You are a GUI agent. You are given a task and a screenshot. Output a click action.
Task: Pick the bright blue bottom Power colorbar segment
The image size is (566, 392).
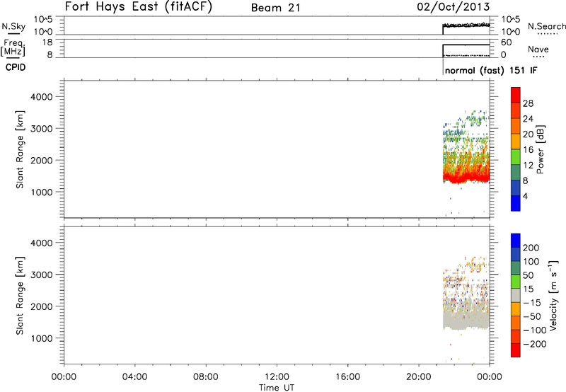516,203
